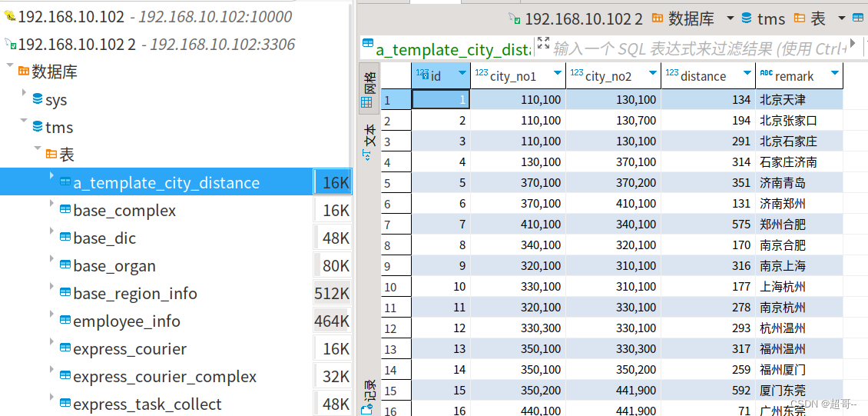Click the remark cell 福州厦门
868x416 pixels.
(x=800, y=370)
